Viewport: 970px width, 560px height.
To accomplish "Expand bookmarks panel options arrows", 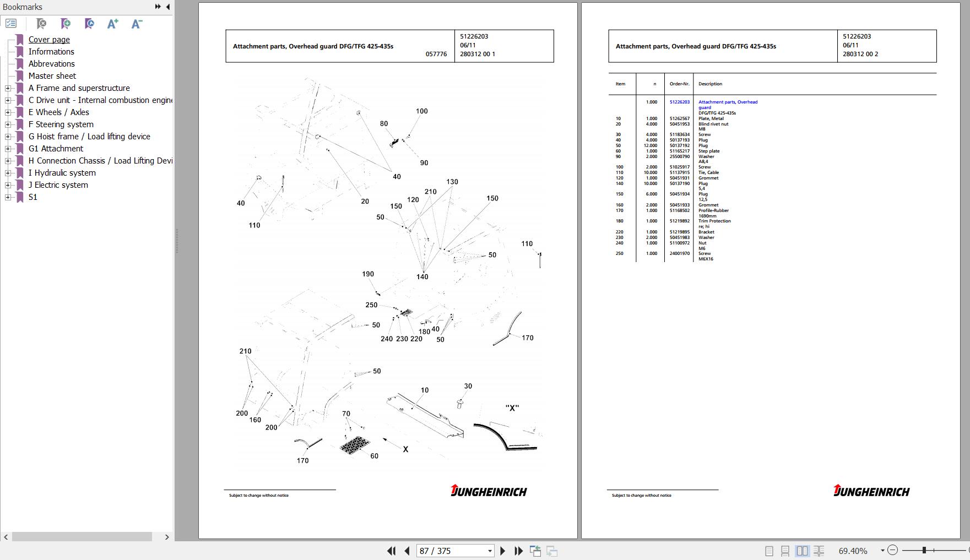I will (158, 7).
